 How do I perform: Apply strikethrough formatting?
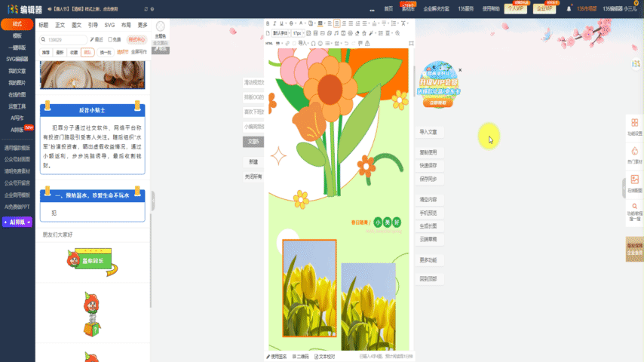click(291, 23)
